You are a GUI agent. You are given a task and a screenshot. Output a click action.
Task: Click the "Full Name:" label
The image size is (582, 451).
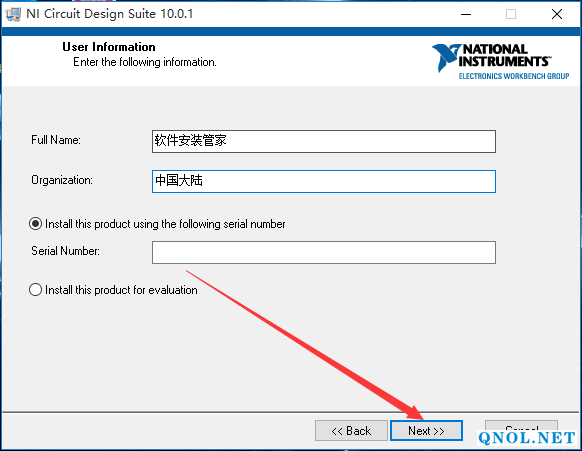(x=56, y=140)
